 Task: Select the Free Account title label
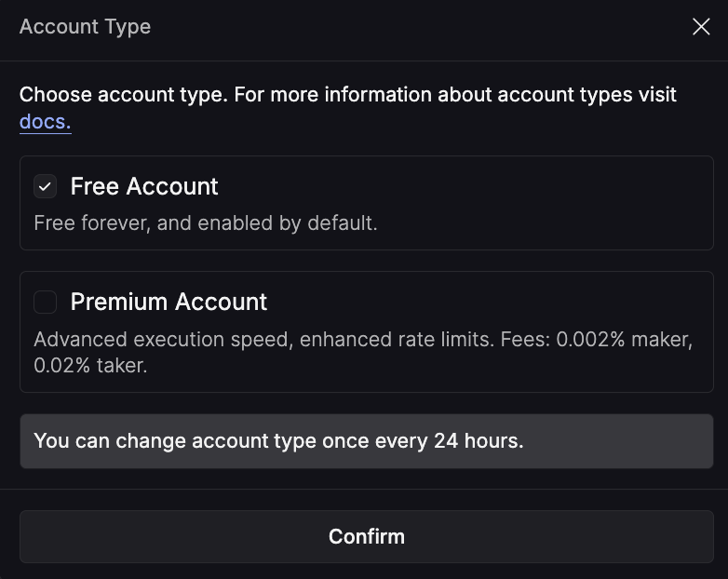point(144,186)
